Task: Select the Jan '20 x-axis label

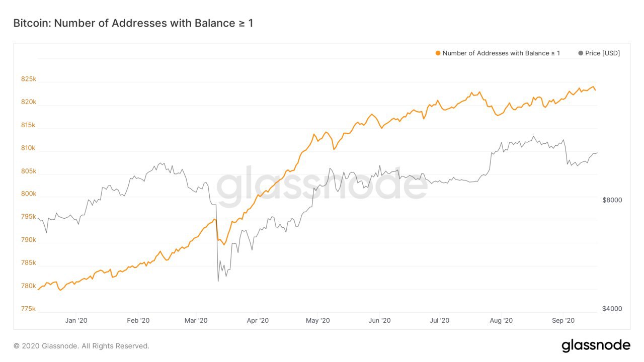Action: 76,320
